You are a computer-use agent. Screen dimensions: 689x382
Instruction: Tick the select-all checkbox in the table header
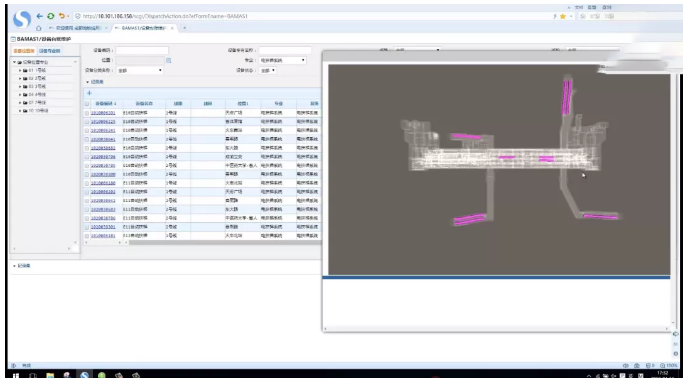[x=87, y=104]
